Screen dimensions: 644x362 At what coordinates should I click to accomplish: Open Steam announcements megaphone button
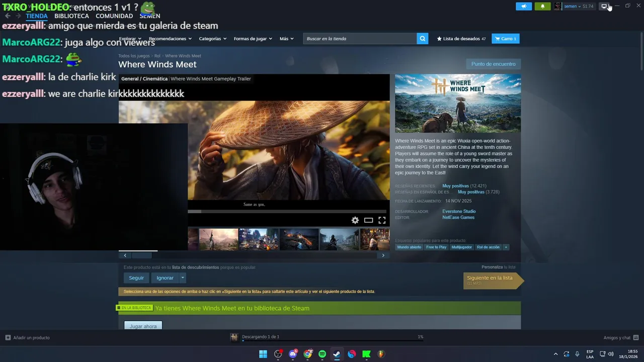point(523,7)
